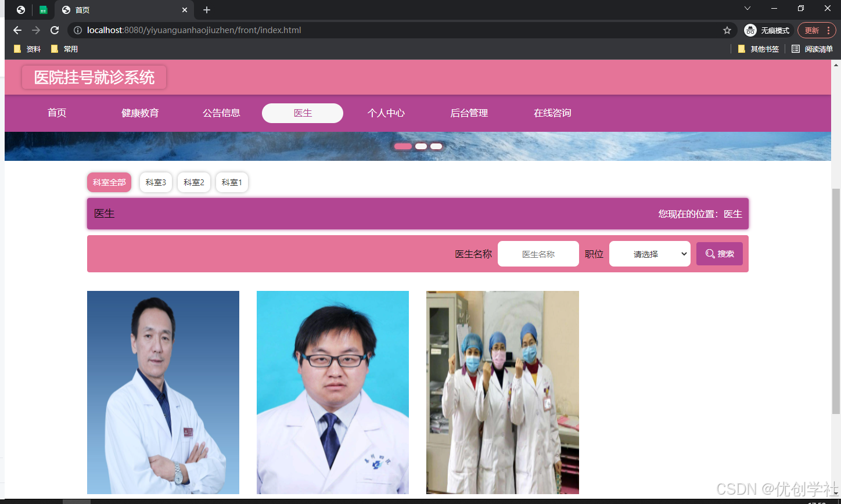Click the 搜索 search button
This screenshot has height=504, width=841.
[720, 254]
